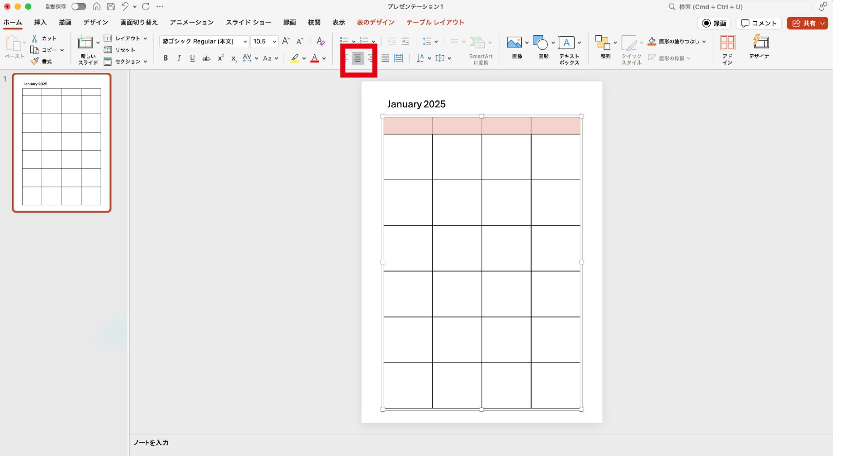Open the テーブル レイアウト tab
This screenshot has width=868, height=456.
(x=435, y=22)
